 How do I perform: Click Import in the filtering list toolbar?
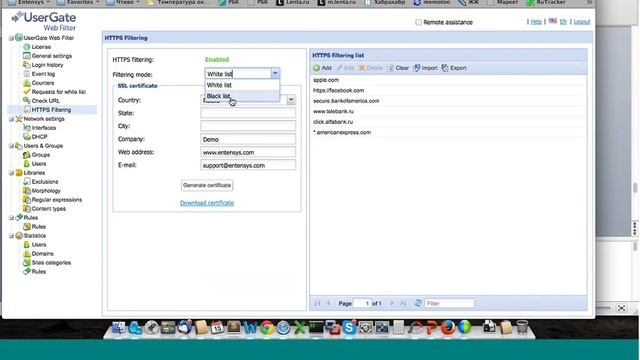pyautogui.click(x=425, y=68)
